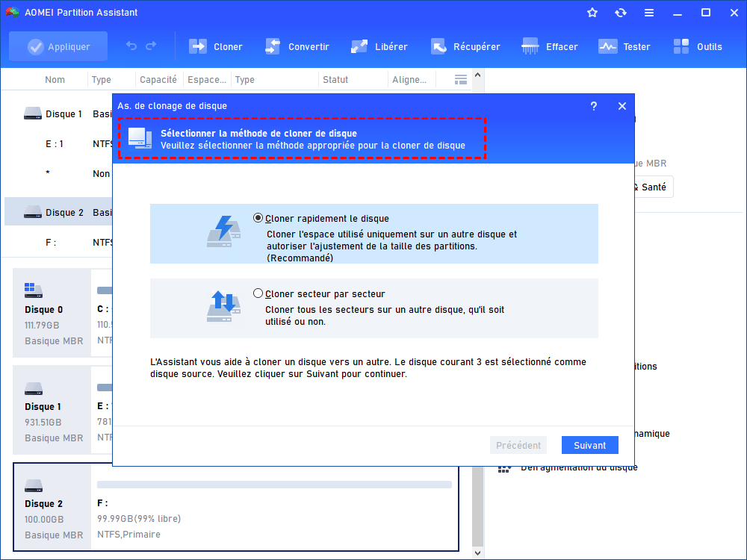Open the Convertir toolbar tool

pyautogui.click(x=297, y=46)
